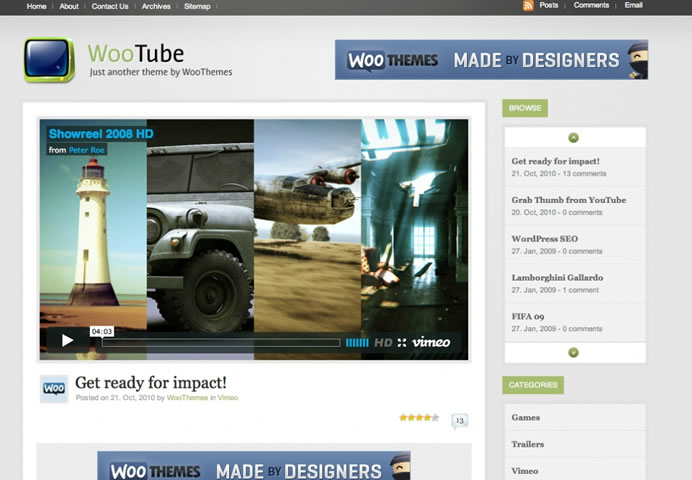Screen dimensions: 692x480
Task: Open the Get ready for impact! post title
Action: coord(151,382)
